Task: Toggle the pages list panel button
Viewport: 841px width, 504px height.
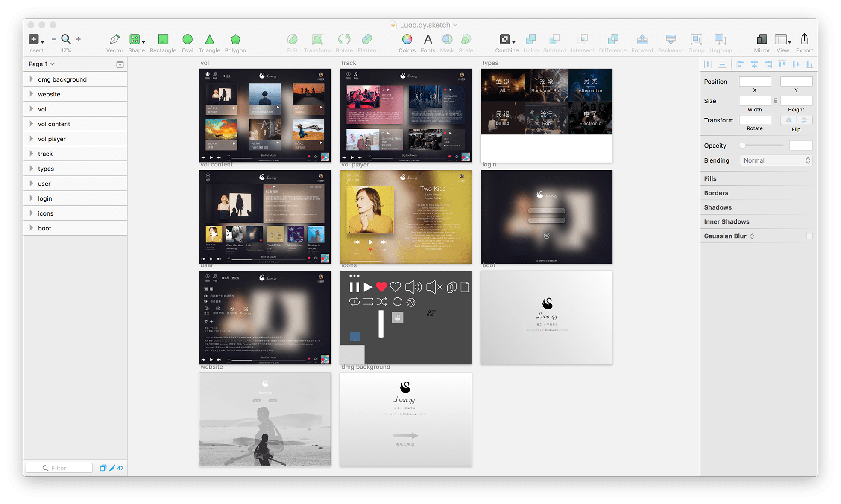Action: [x=120, y=64]
